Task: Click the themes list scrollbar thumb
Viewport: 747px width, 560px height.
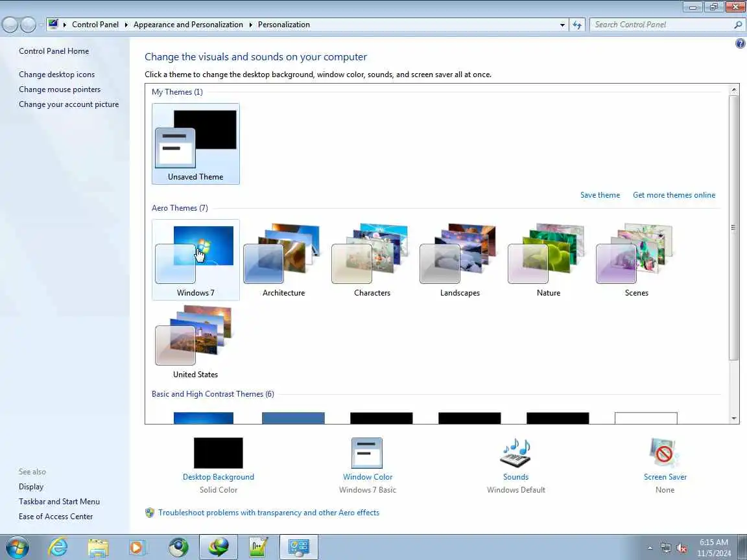Action: pyautogui.click(x=733, y=227)
